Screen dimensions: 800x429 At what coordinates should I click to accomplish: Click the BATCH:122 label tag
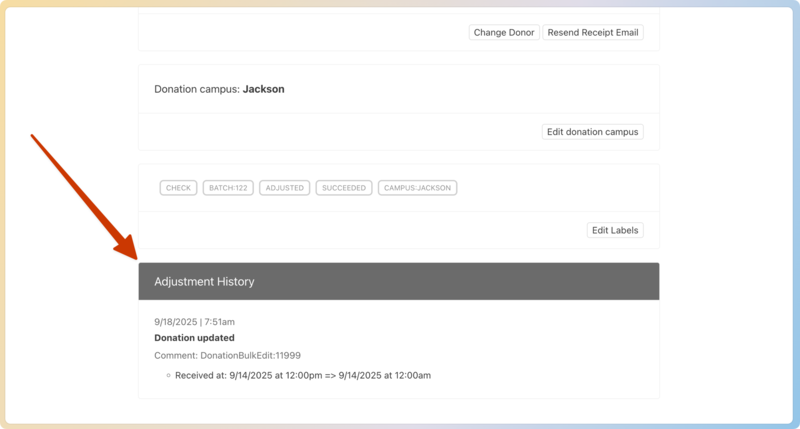(x=227, y=188)
